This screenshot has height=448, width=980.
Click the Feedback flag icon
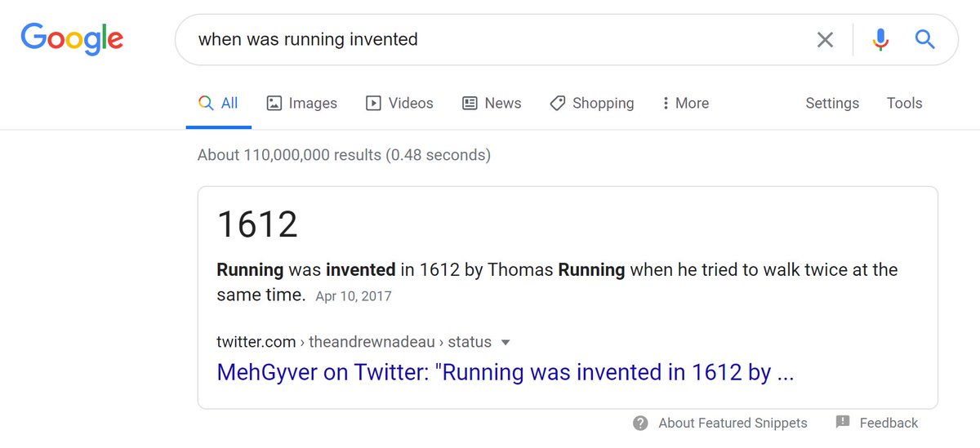tap(843, 422)
